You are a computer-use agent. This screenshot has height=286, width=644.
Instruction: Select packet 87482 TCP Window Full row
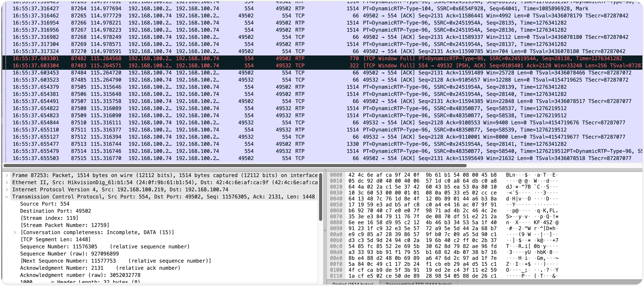coord(300,58)
